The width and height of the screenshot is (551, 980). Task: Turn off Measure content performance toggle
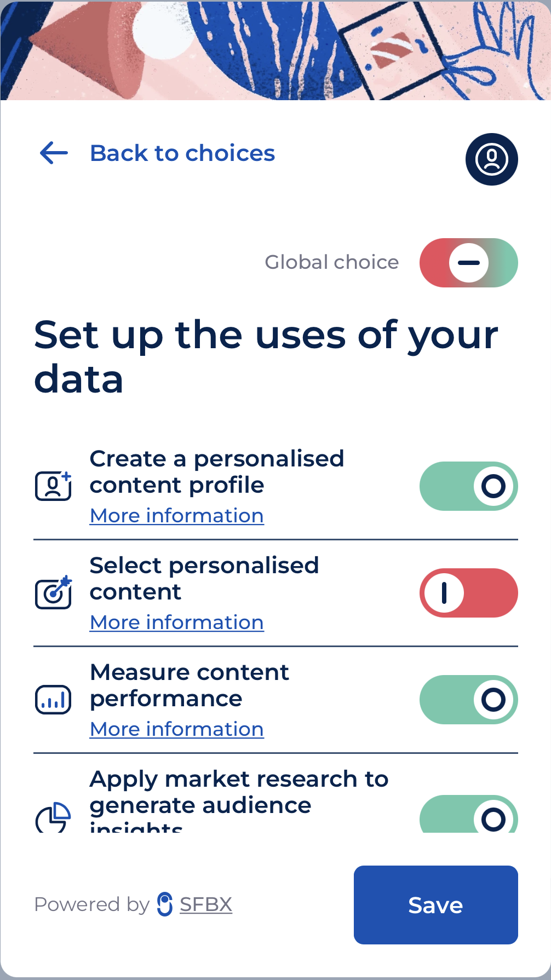click(468, 700)
